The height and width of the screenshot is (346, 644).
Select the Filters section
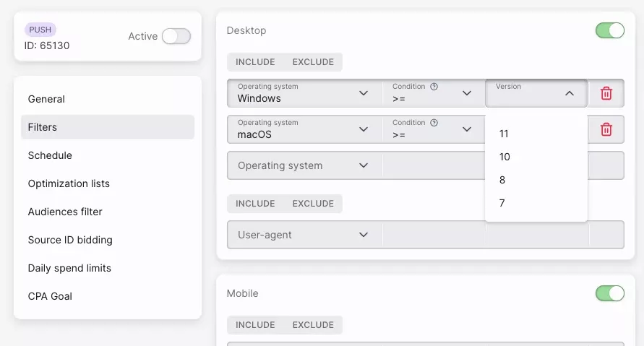point(108,127)
